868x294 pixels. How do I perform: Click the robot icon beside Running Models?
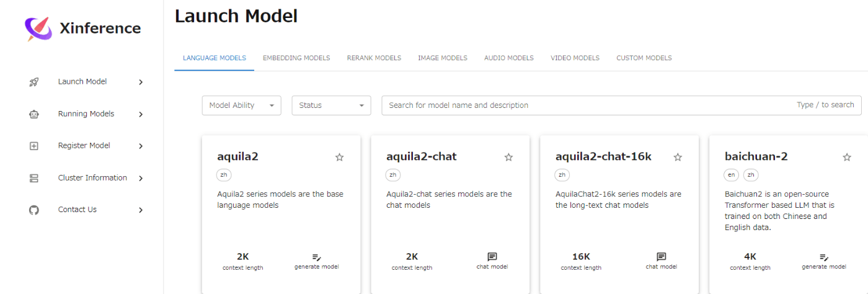tap(34, 114)
